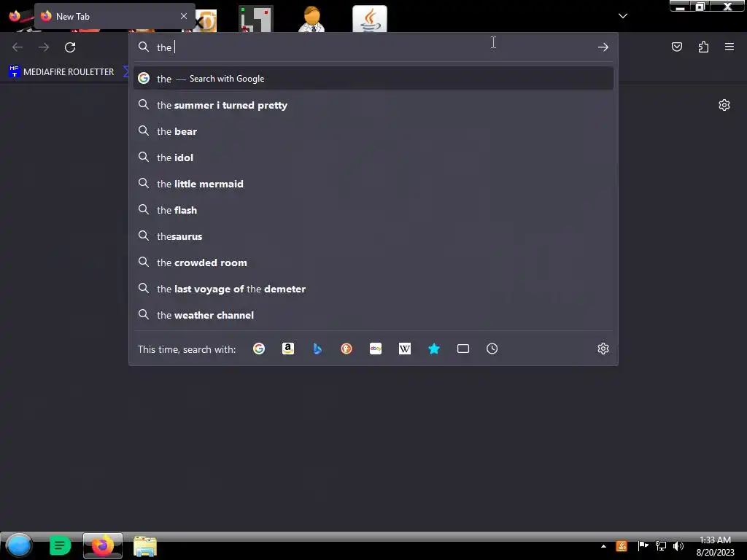
Task: Open the Extensions puzzle icon
Action: tap(703, 47)
